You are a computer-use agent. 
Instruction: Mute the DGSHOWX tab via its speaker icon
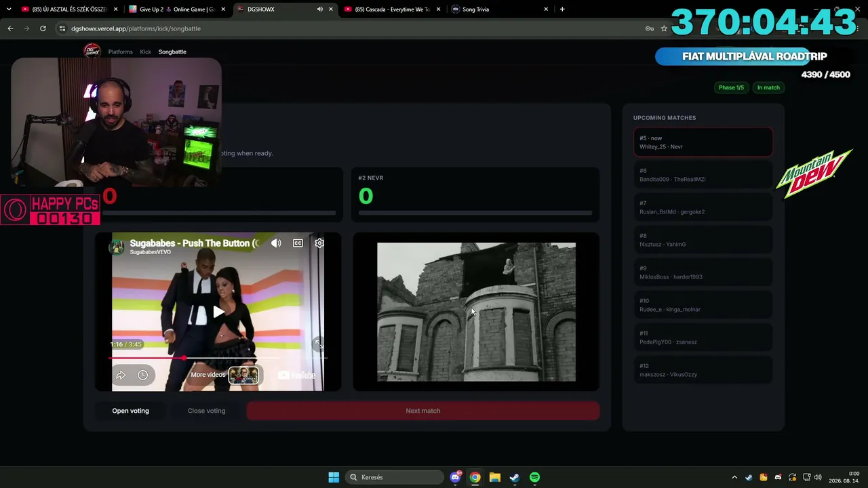tap(319, 9)
